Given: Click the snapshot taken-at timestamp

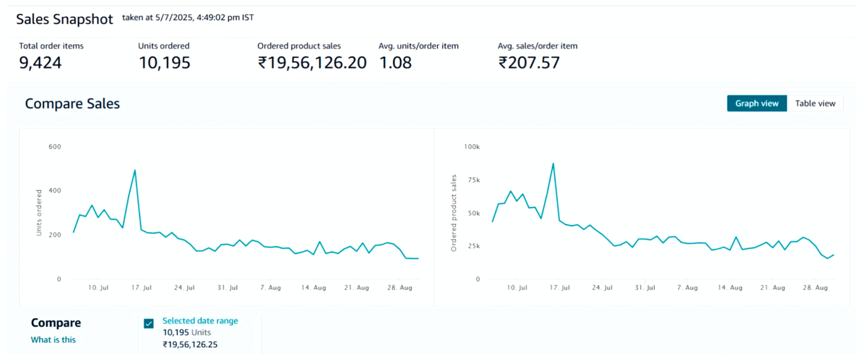Looking at the screenshot, I should click(x=188, y=18).
